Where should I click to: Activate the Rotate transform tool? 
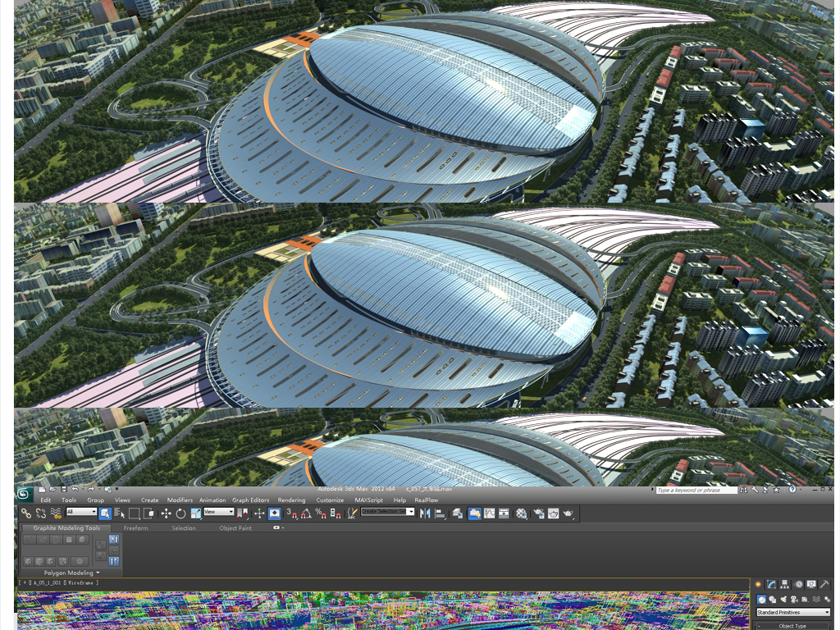[x=180, y=513]
